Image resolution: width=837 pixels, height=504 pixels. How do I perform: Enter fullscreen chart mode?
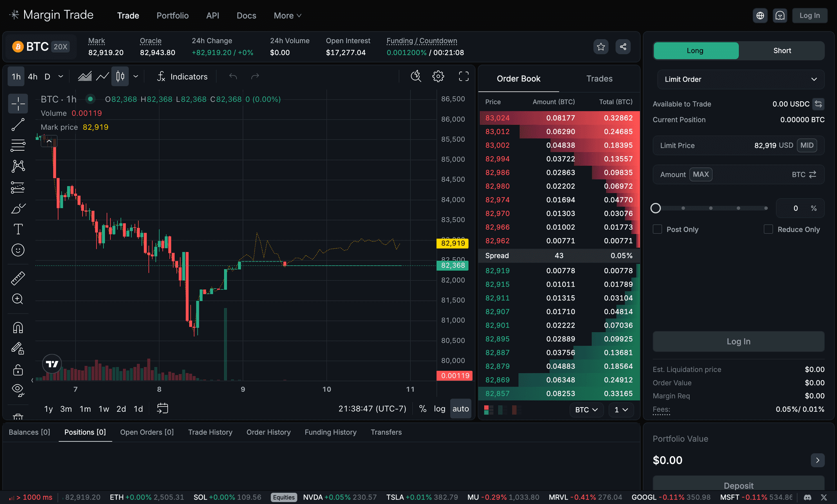464,76
